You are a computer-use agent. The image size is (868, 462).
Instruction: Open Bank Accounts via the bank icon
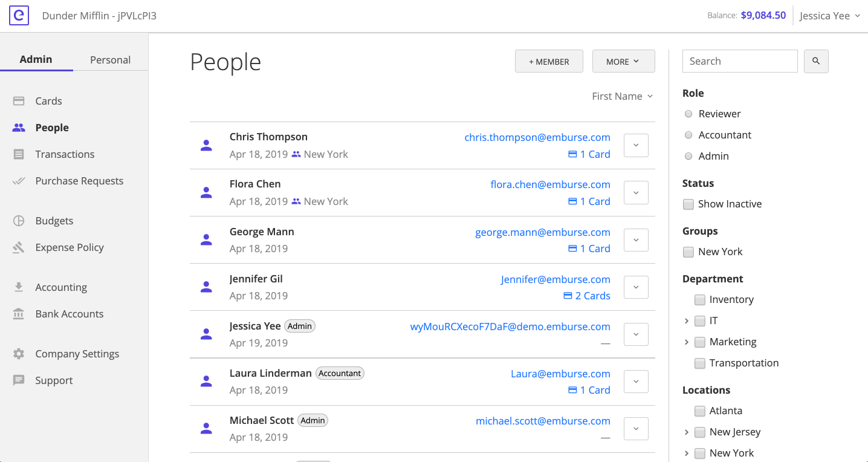[x=19, y=314]
